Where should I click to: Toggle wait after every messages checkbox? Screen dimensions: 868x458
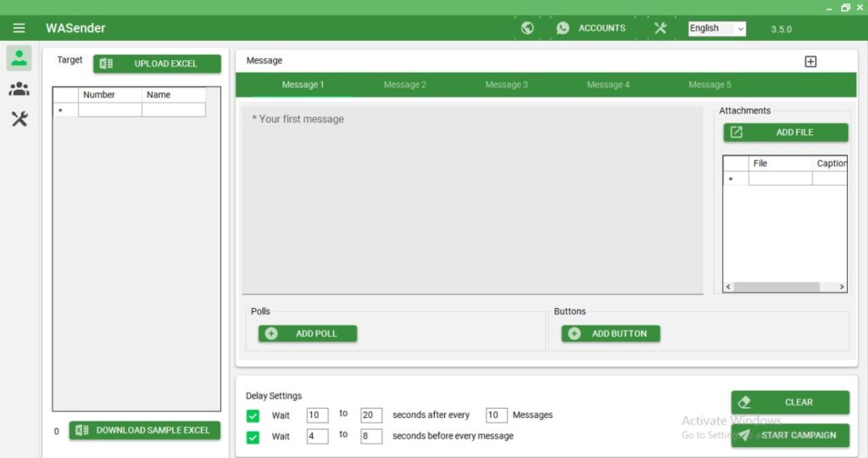point(253,416)
